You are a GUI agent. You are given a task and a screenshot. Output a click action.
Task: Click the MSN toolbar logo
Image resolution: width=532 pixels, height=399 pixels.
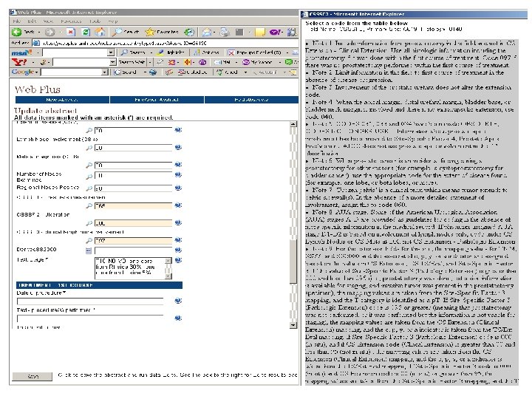coord(21,53)
